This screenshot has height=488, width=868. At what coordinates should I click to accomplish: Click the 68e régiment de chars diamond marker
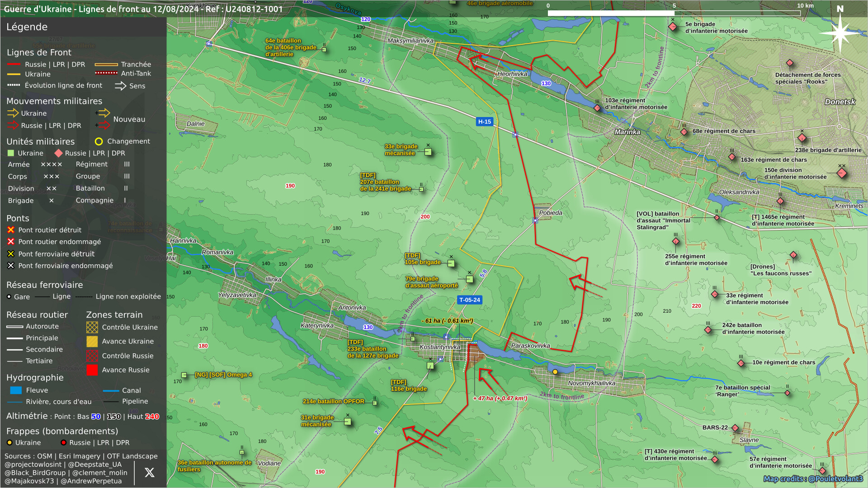click(684, 132)
